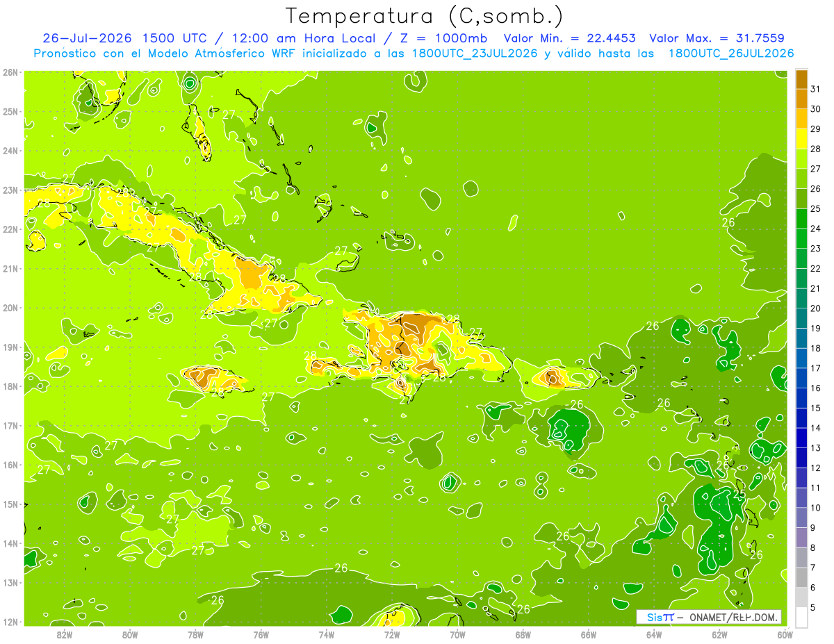Viewport: 834px width, 644px height.
Task: Click the 66W longitude axis label
Action: [589, 634]
